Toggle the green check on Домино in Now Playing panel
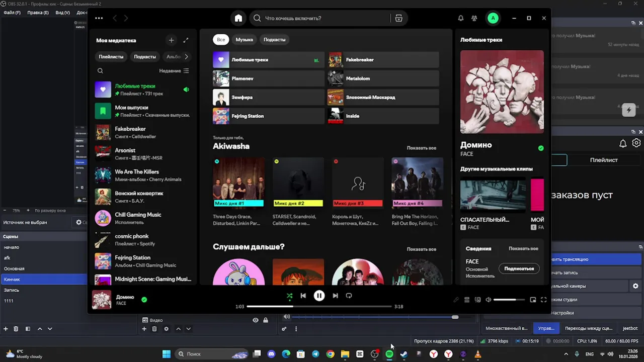 (541, 148)
